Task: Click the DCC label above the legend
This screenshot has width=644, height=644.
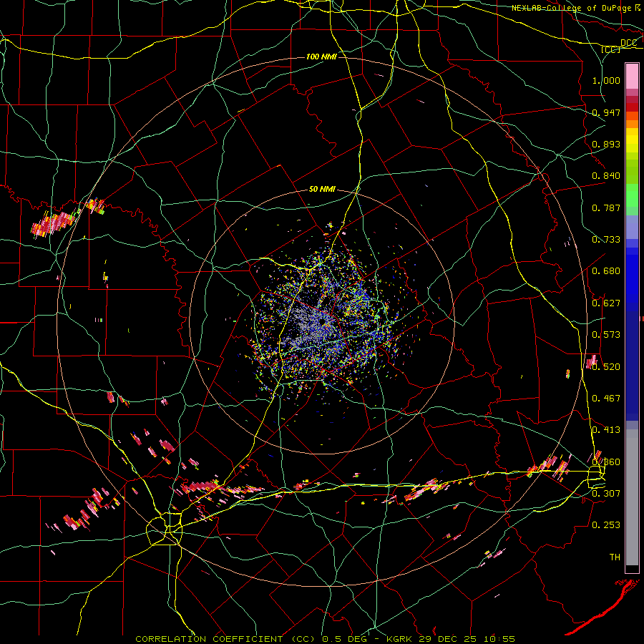Action: click(x=628, y=43)
